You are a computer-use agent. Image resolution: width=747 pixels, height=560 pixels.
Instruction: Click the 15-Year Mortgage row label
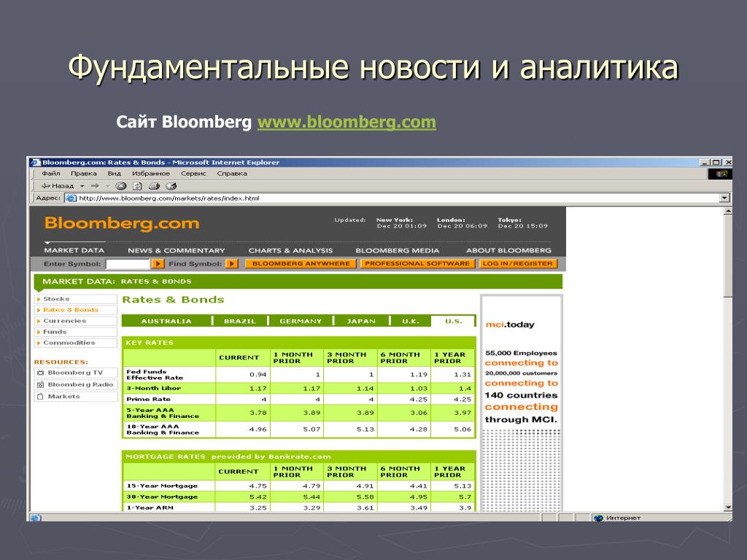[x=162, y=486]
